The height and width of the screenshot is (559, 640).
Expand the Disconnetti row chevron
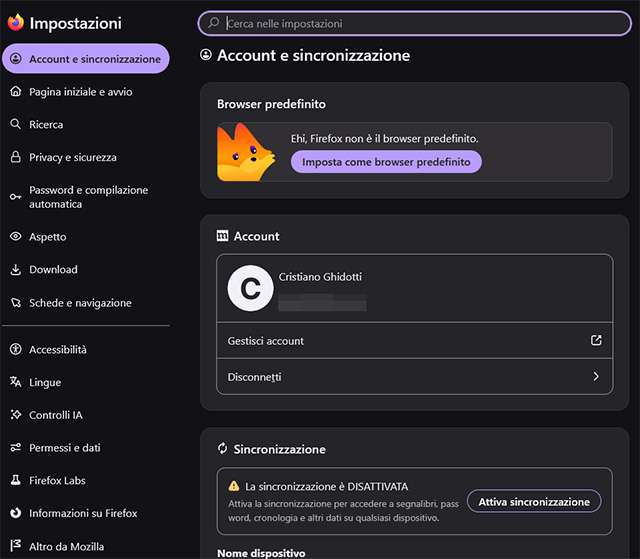pyautogui.click(x=596, y=376)
